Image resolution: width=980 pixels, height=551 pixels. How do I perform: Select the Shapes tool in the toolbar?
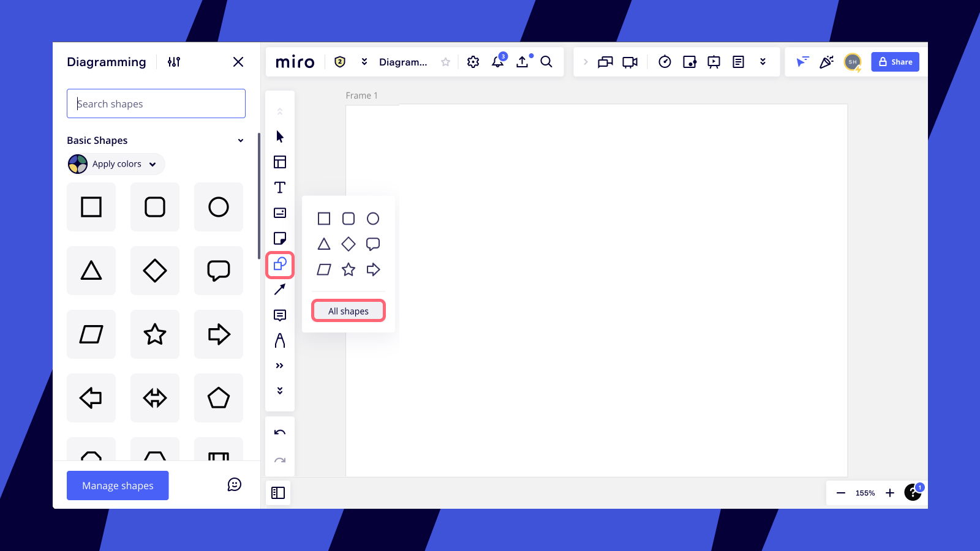pyautogui.click(x=280, y=265)
